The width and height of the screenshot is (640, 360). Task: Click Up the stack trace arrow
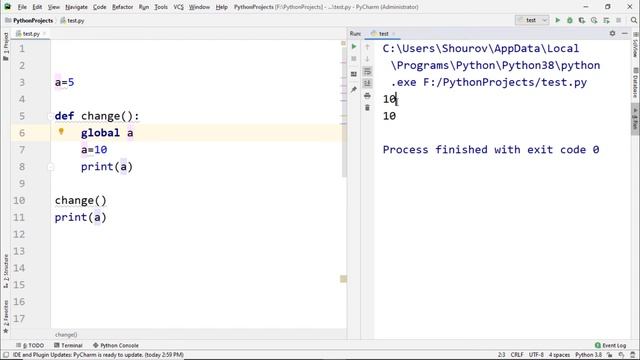click(367, 47)
